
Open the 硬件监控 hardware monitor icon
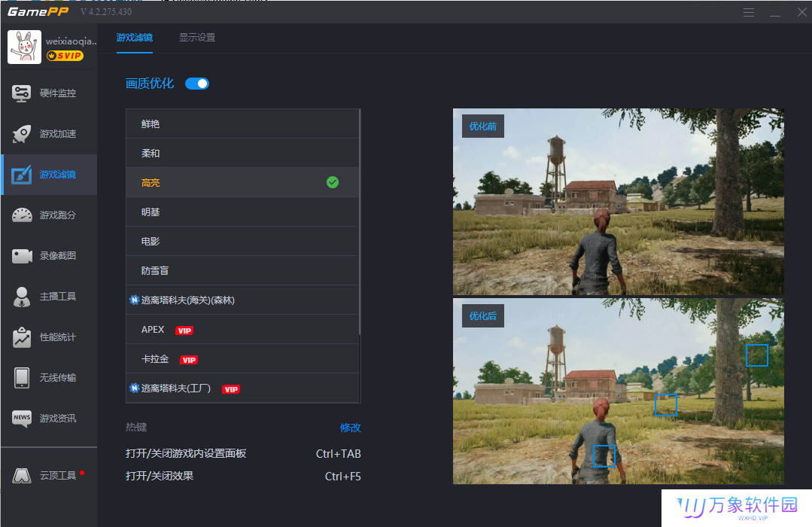22,93
